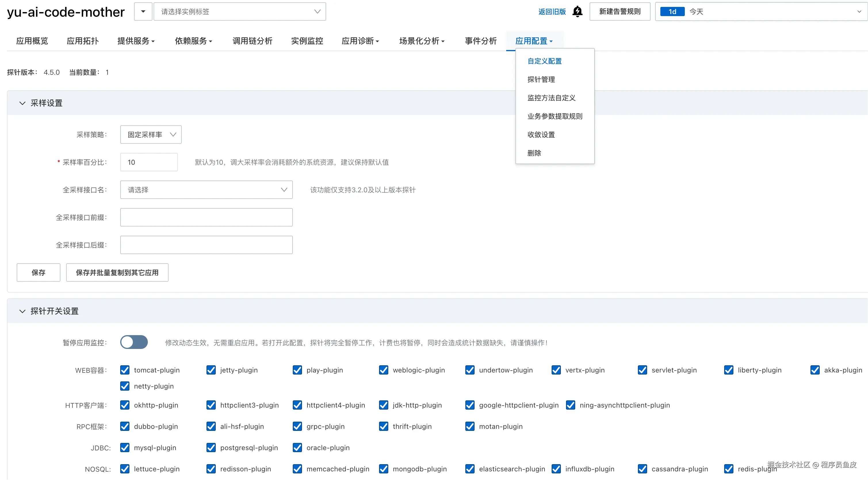
Task: Switch to the 调用链分析 tab
Action: click(x=252, y=41)
